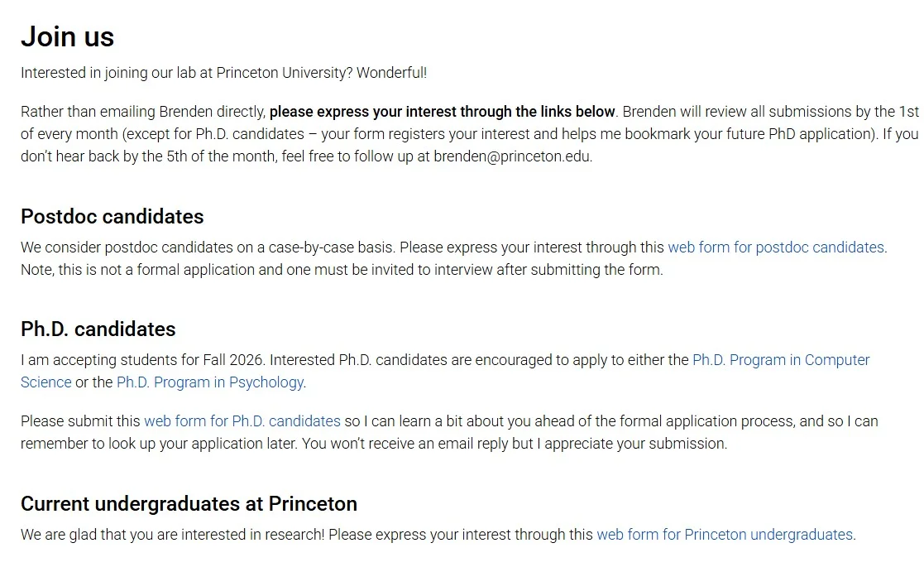Click the "Join us" page heading
Viewport: 924px width, 567px height.
pyautogui.click(x=67, y=36)
